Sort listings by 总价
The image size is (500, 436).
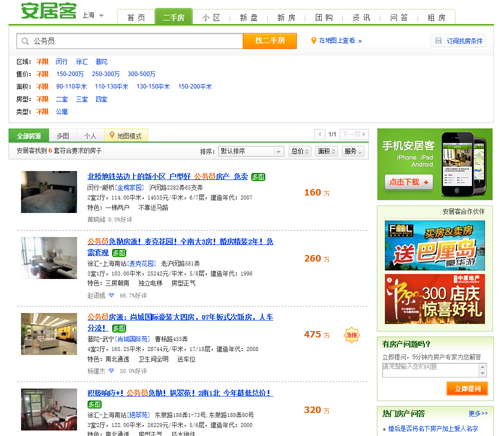[300, 151]
